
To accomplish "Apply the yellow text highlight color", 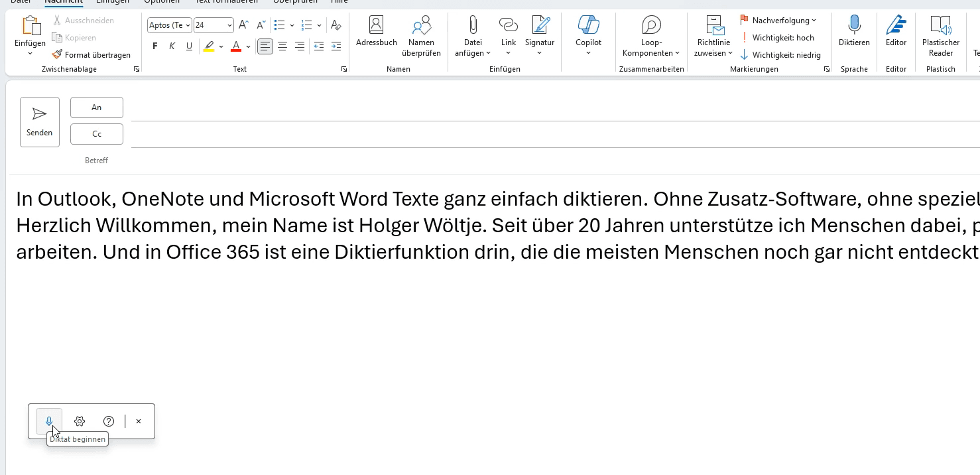I will (209, 46).
